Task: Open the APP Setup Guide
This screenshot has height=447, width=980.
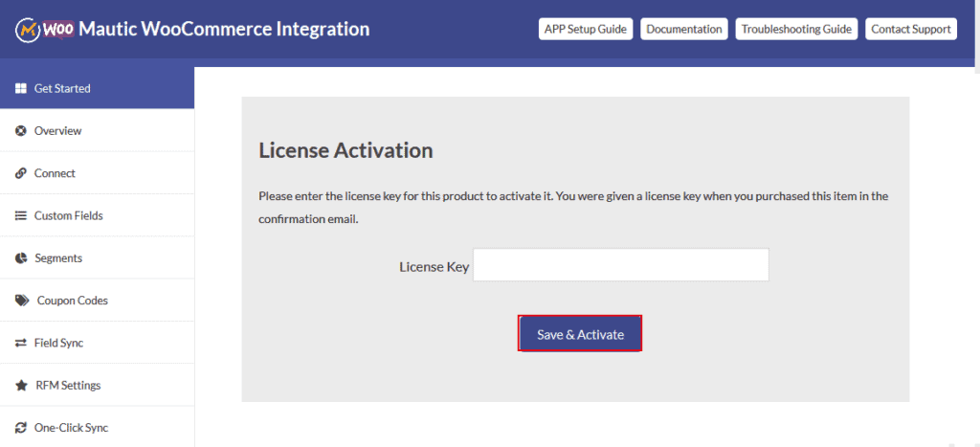Action: point(586,29)
